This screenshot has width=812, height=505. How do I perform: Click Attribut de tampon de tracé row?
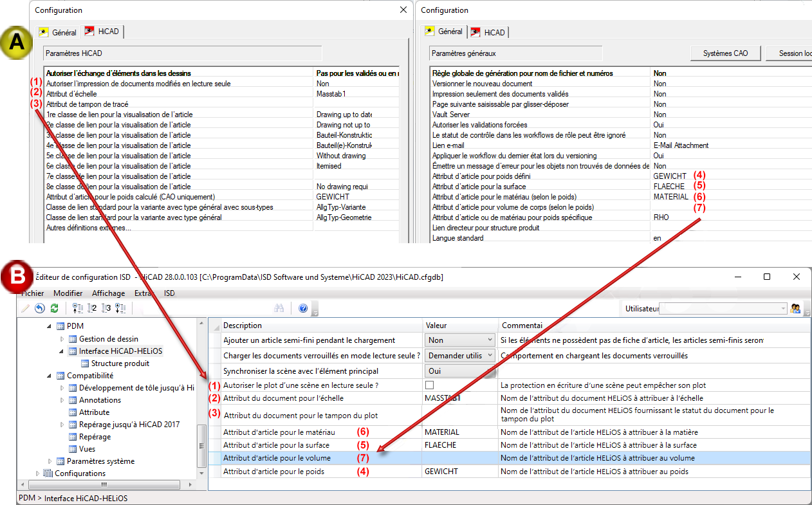[222, 104]
